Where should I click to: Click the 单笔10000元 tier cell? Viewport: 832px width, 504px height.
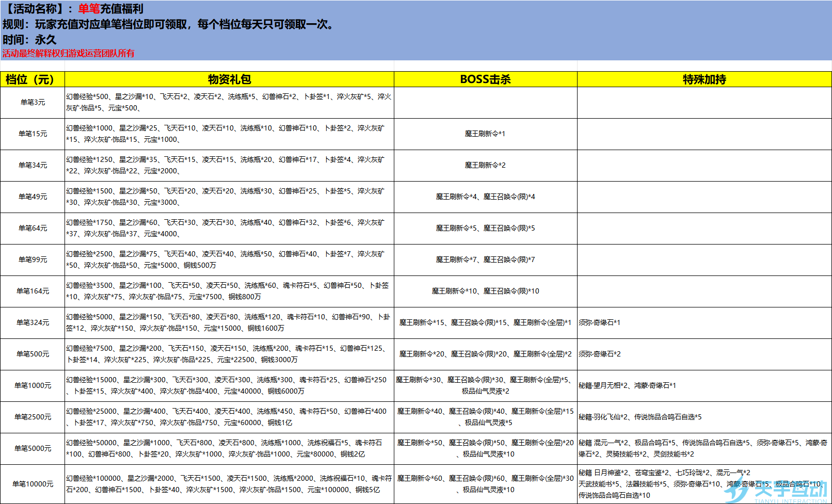[x=33, y=484]
